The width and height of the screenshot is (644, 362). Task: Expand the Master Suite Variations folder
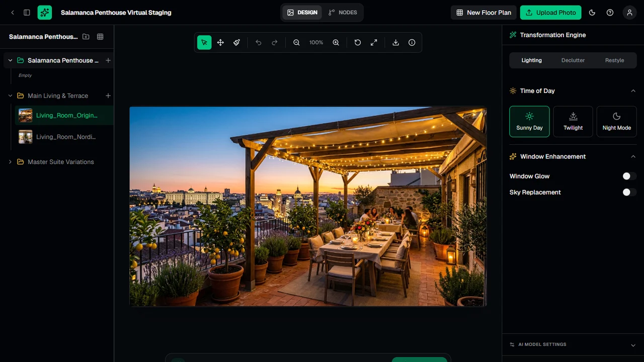(10, 162)
